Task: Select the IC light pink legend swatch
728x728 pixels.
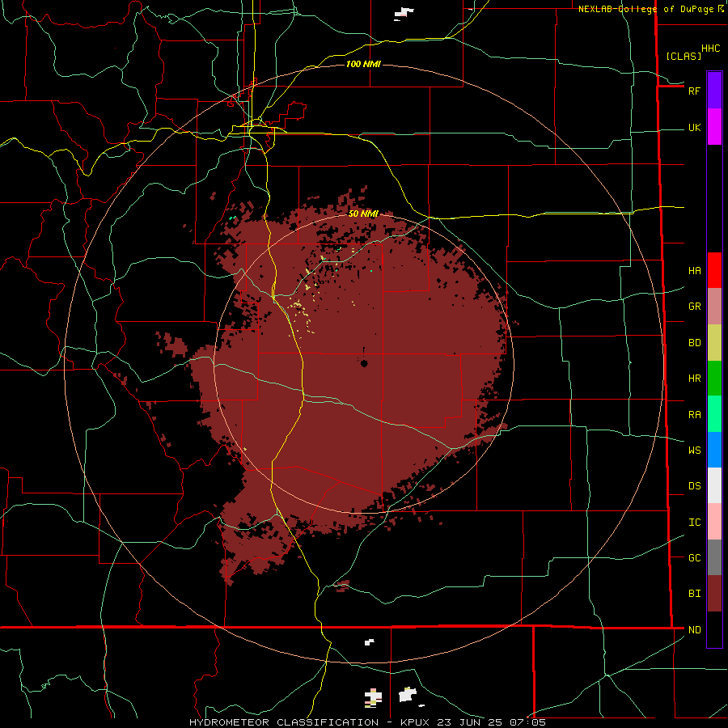Action: tap(714, 522)
